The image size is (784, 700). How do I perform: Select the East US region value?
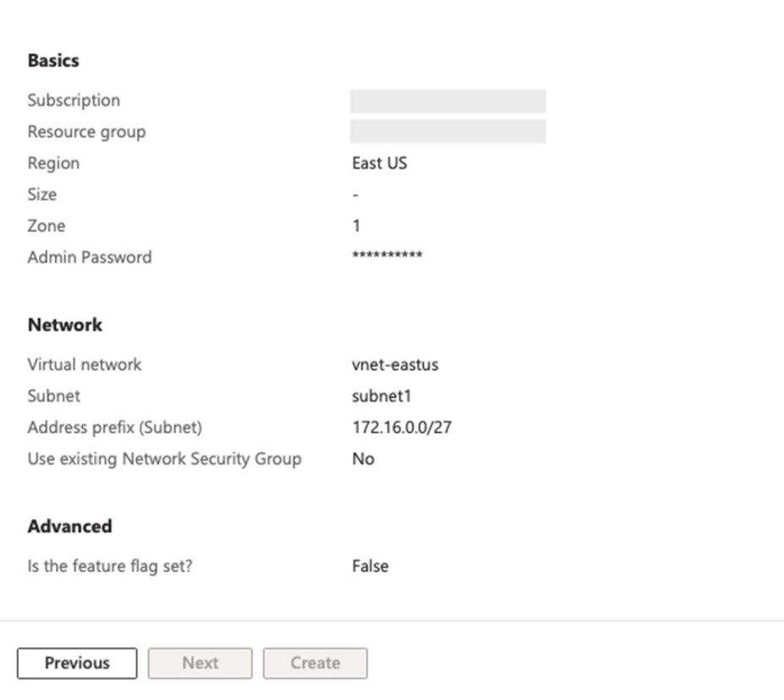pyautogui.click(x=379, y=163)
